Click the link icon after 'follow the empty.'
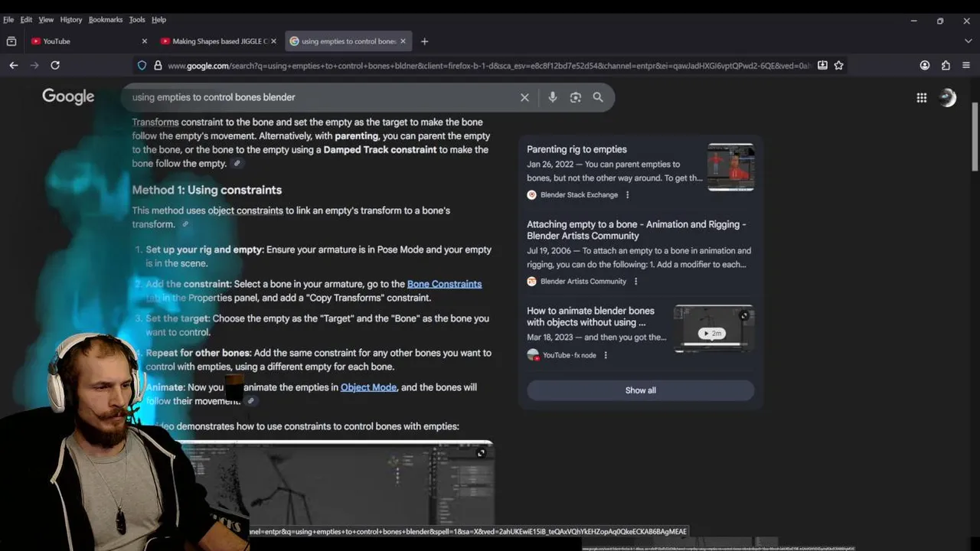 coord(237,163)
